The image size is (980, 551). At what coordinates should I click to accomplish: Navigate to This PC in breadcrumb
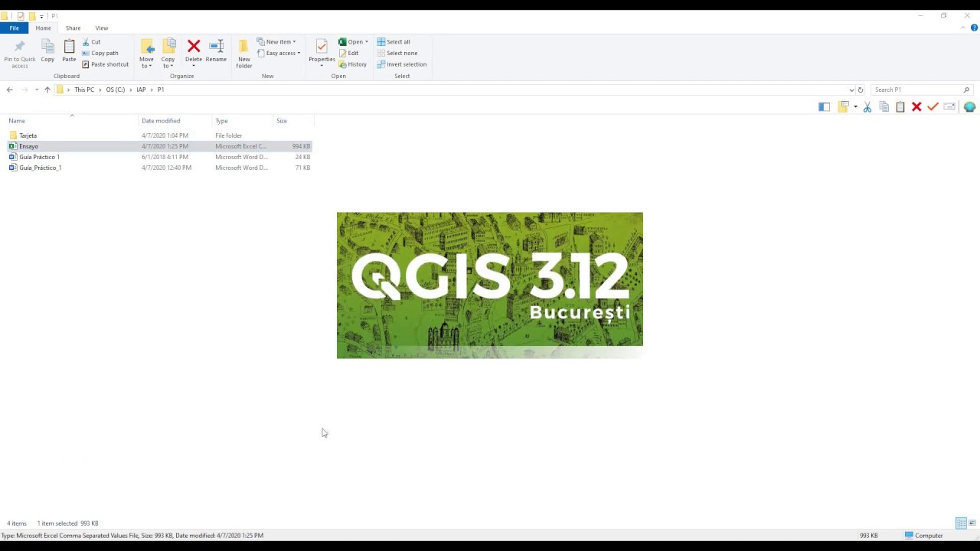pyautogui.click(x=84, y=90)
